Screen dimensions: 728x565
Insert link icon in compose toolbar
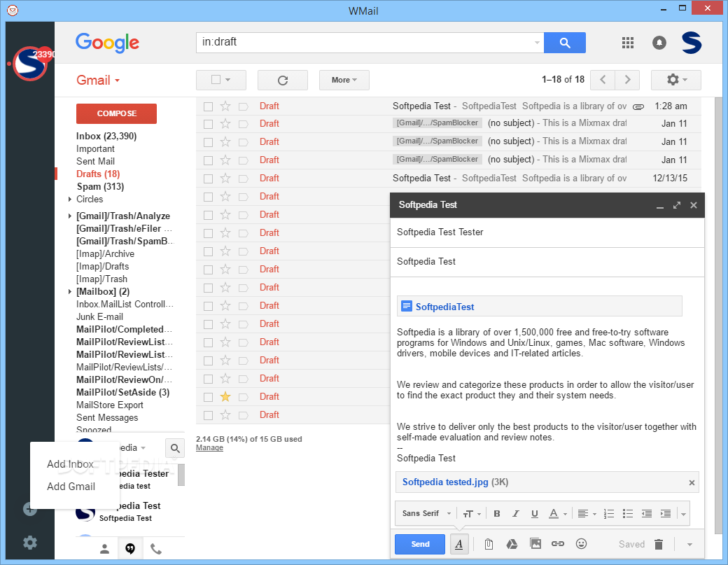(x=558, y=543)
